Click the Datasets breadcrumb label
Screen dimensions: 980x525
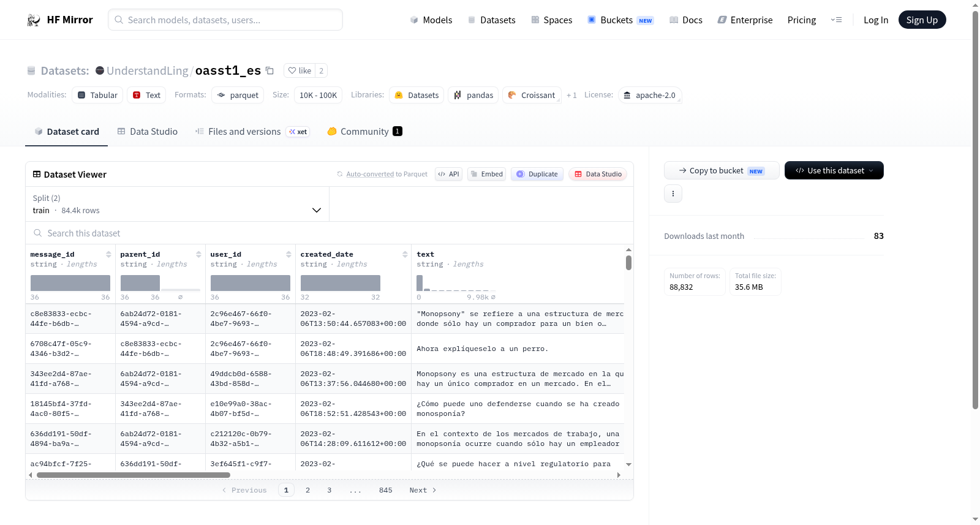(x=65, y=70)
